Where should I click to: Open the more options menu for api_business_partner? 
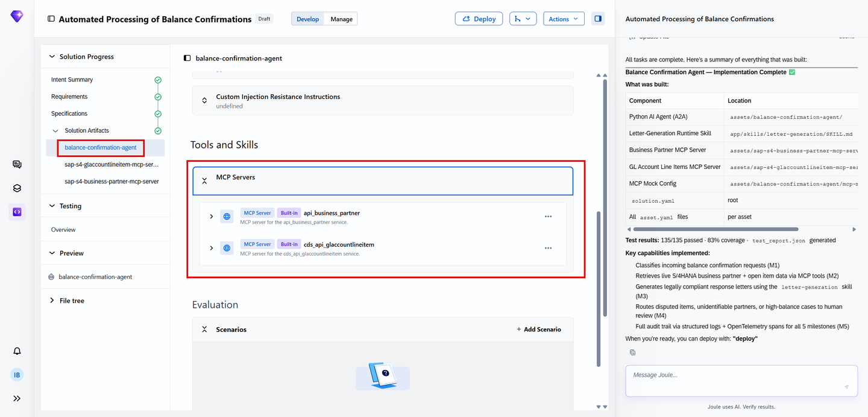[x=548, y=216]
